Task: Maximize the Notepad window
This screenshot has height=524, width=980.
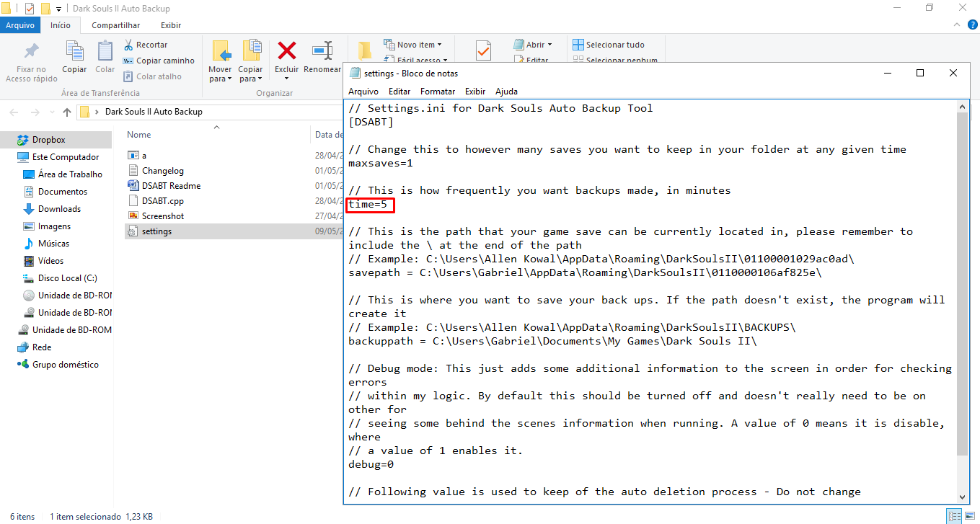Action: point(920,73)
